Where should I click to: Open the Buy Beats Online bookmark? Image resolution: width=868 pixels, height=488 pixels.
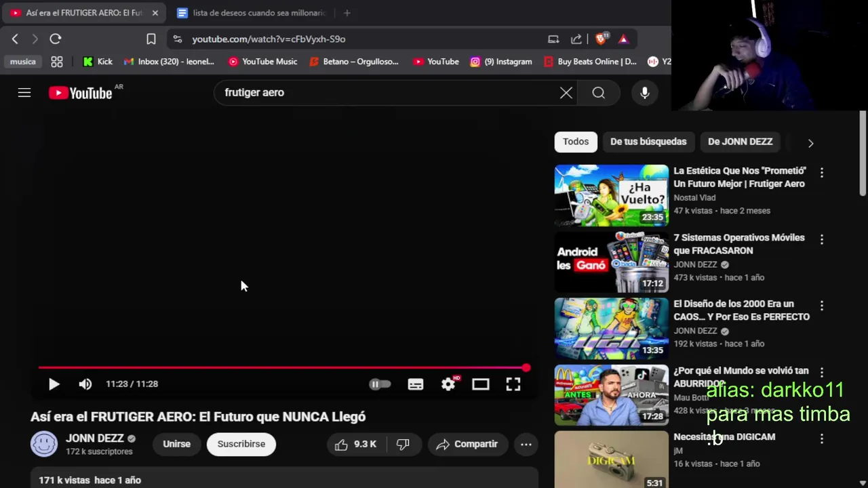[x=591, y=62]
